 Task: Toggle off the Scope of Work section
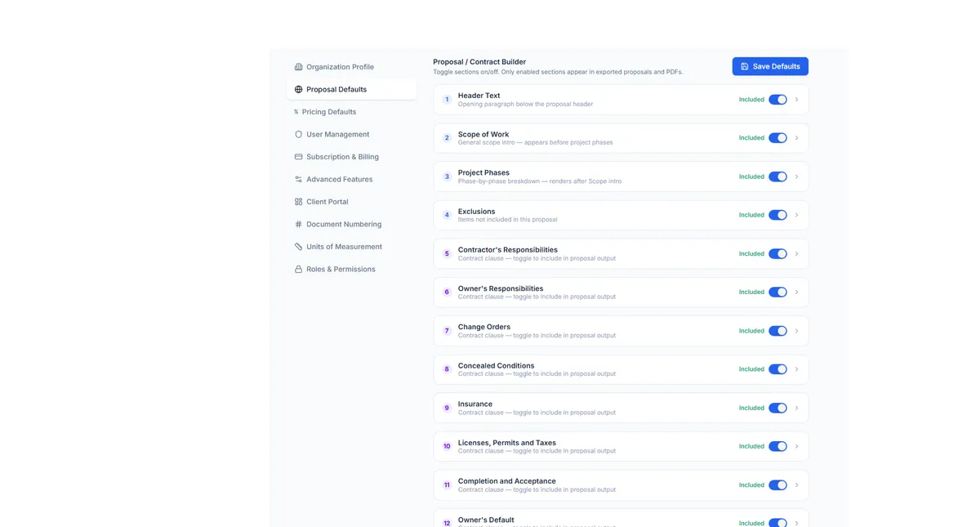[777, 138]
